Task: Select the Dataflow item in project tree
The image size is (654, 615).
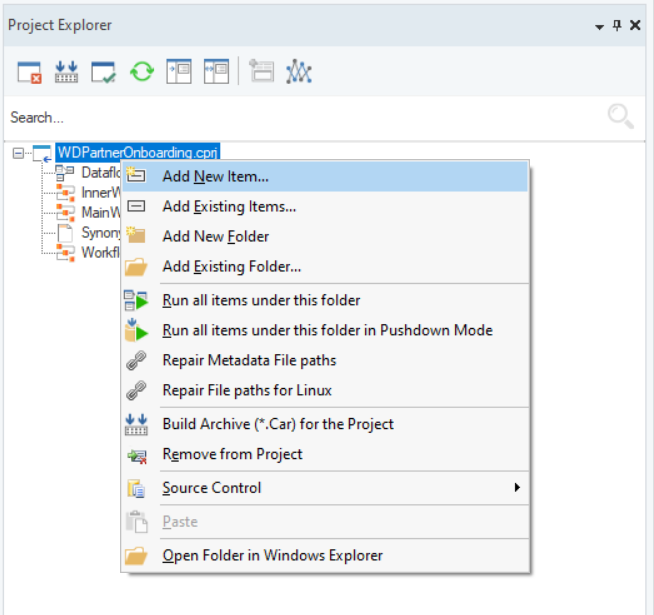Action: 101,172
